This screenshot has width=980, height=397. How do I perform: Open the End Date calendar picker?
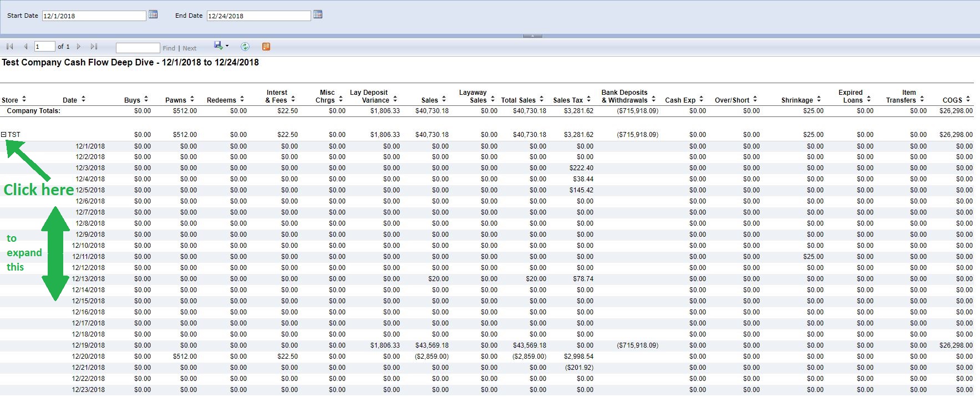click(318, 14)
